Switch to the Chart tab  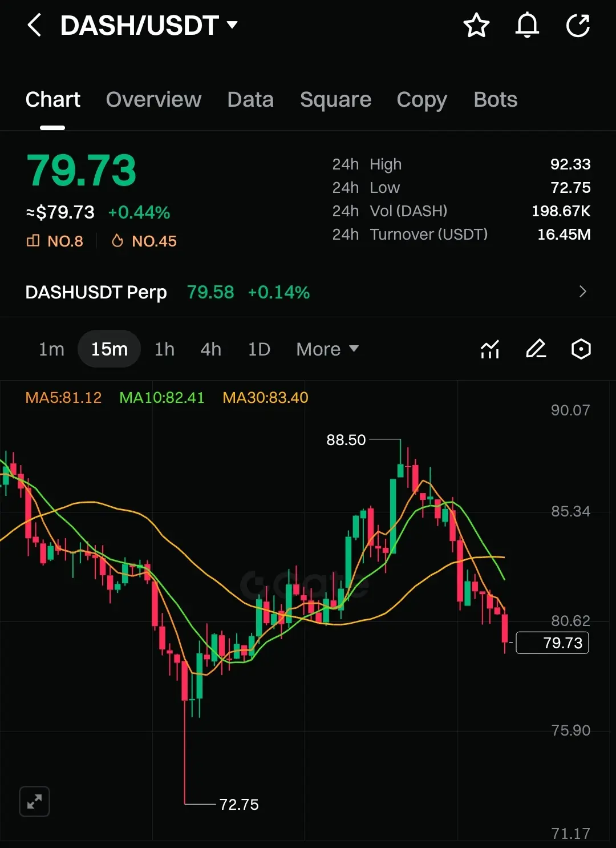click(x=52, y=99)
